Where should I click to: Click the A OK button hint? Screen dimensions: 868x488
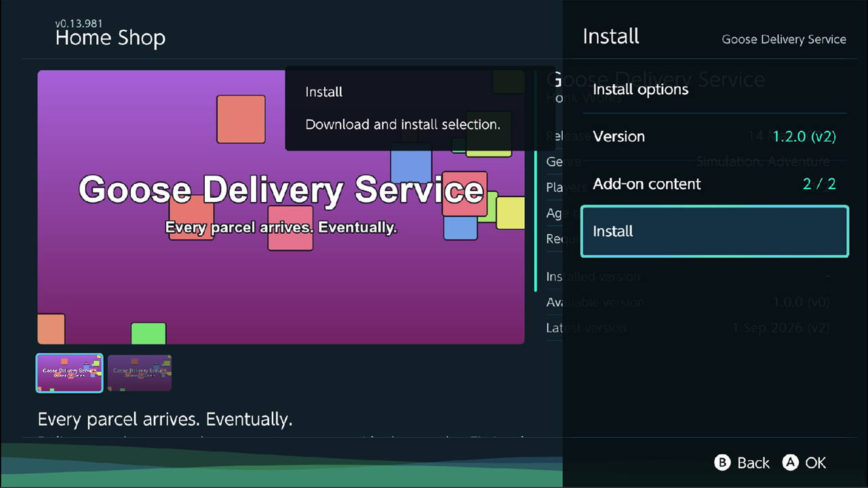804,463
